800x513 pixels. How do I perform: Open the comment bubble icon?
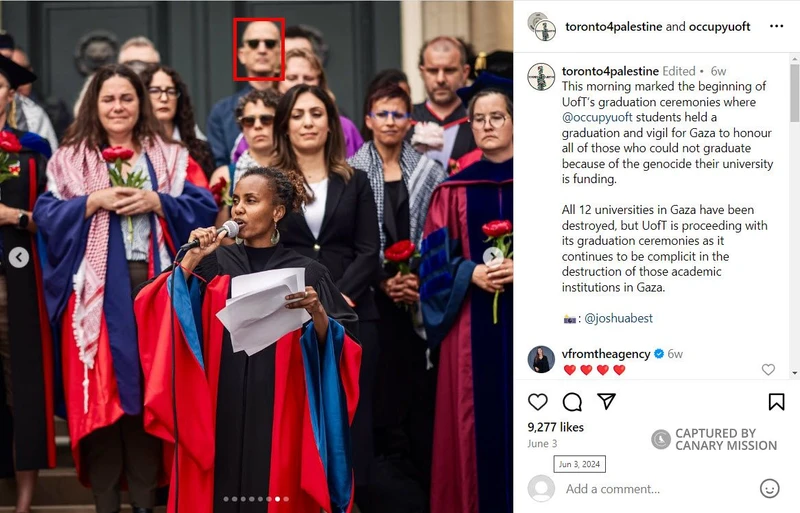pos(572,402)
